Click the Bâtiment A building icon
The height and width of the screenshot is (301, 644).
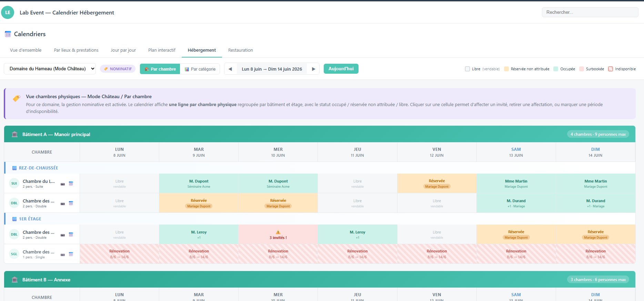point(14,134)
